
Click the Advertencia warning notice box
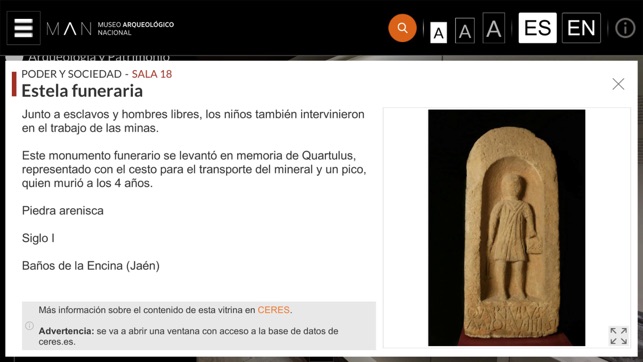click(199, 326)
